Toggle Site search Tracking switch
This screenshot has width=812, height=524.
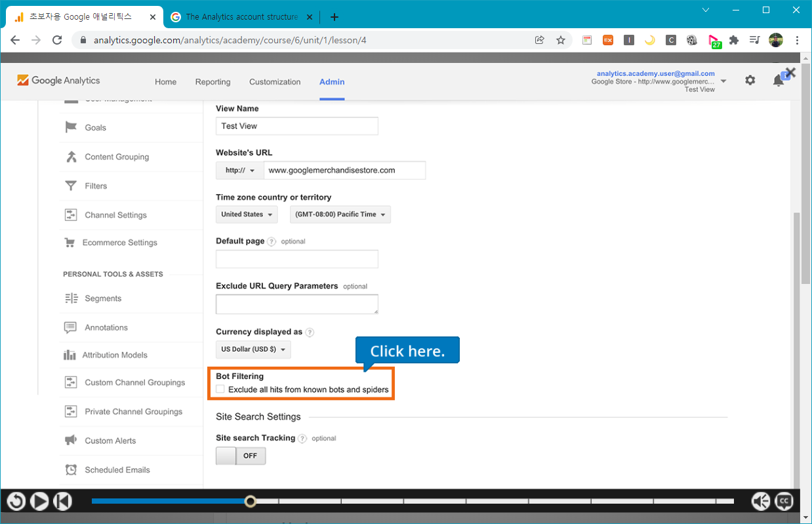pyautogui.click(x=241, y=456)
